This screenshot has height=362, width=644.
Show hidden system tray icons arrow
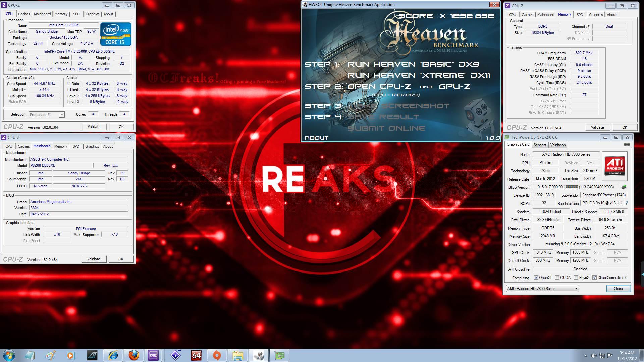coord(586,356)
